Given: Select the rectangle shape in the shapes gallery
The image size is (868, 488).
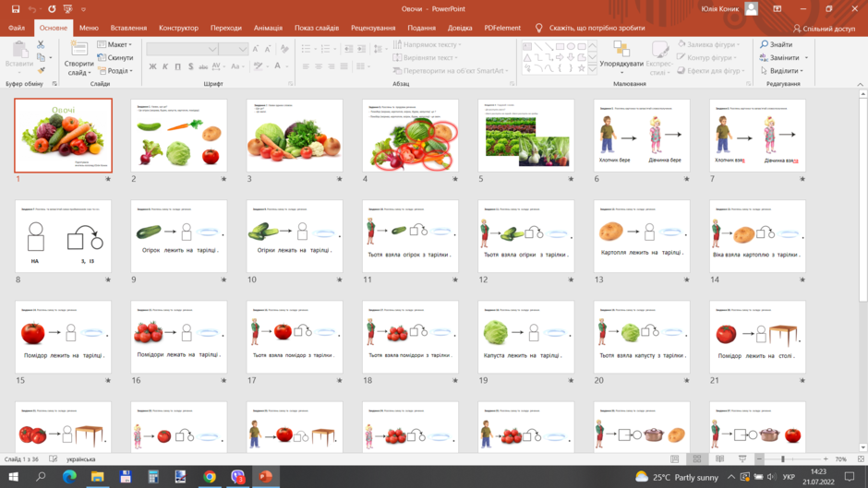Looking at the screenshot, I should pos(560,46).
